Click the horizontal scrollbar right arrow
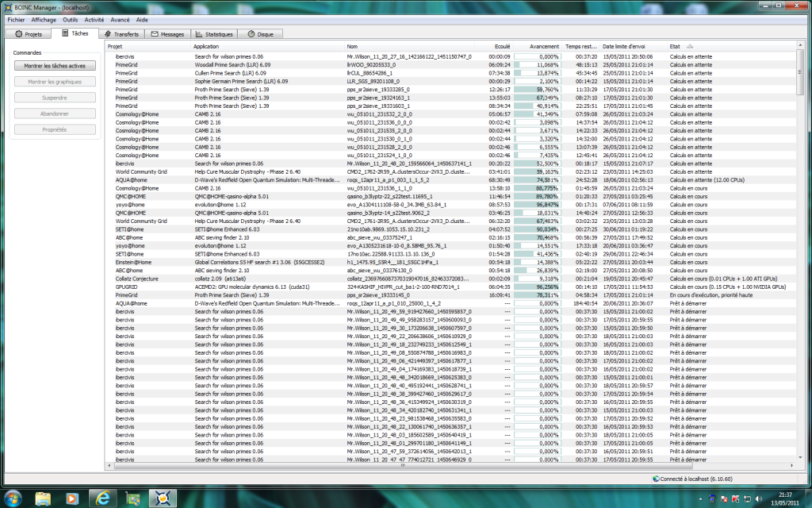Viewport: 812px width, 508px height. (x=792, y=465)
